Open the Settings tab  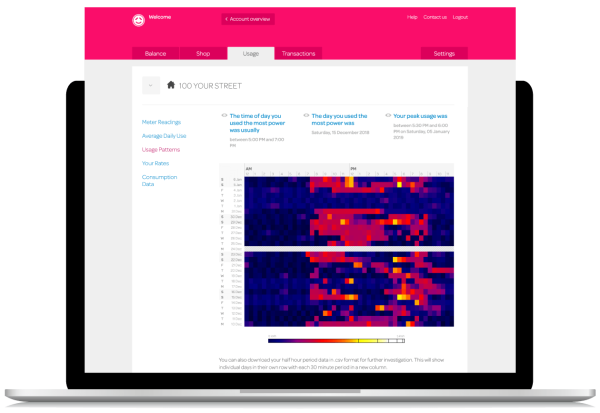tap(444, 53)
